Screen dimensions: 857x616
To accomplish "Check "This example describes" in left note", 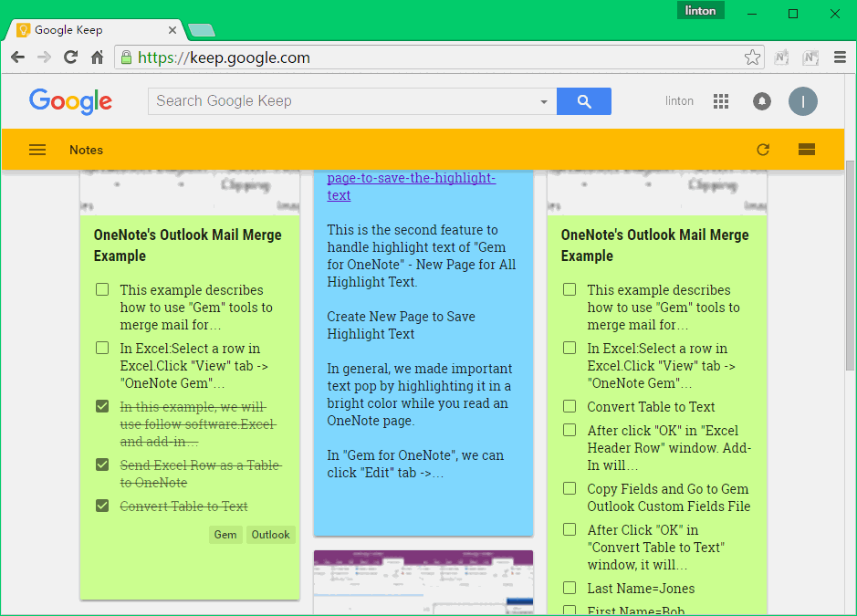I will (x=102, y=289).
